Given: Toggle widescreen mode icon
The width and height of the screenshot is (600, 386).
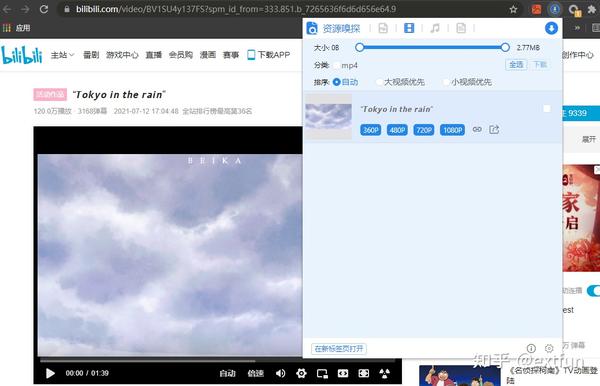Looking at the screenshot, I should [343, 373].
